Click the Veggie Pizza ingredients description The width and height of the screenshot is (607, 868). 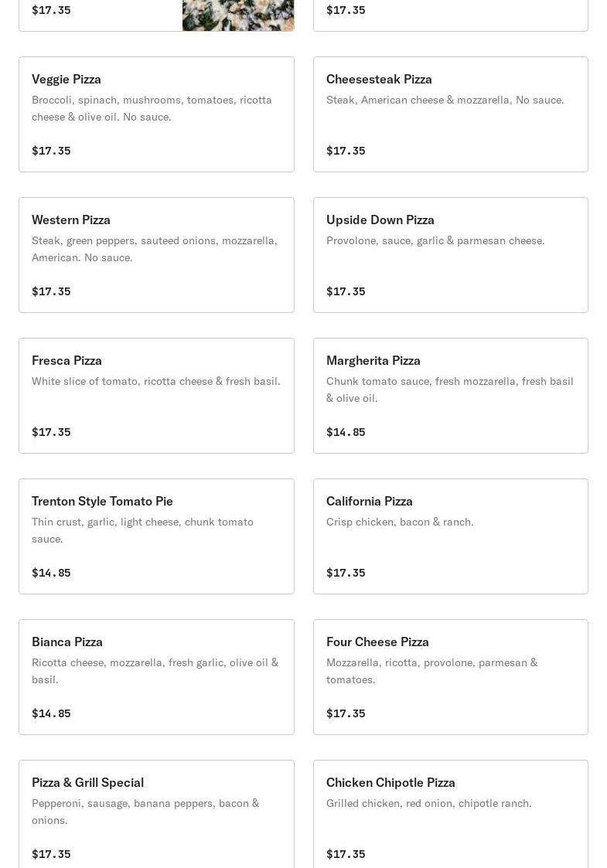click(x=152, y=108)
